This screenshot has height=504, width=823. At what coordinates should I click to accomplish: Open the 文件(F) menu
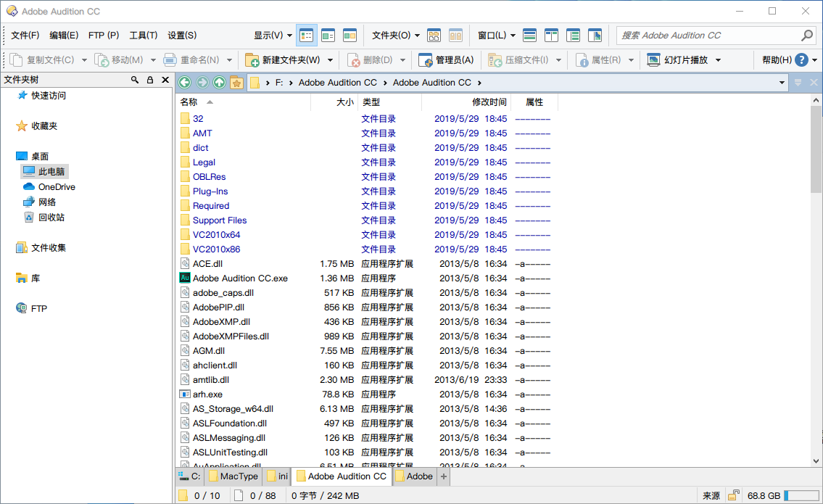coord(25,36)
